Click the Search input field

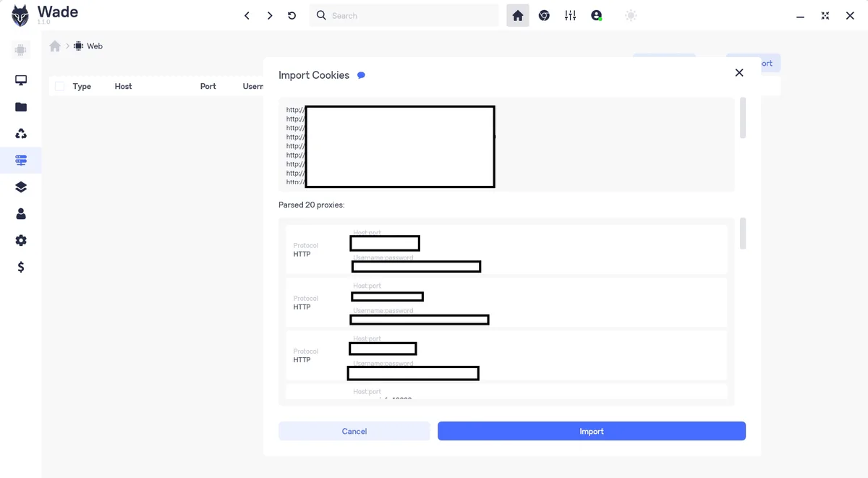(x=404, y=15)
